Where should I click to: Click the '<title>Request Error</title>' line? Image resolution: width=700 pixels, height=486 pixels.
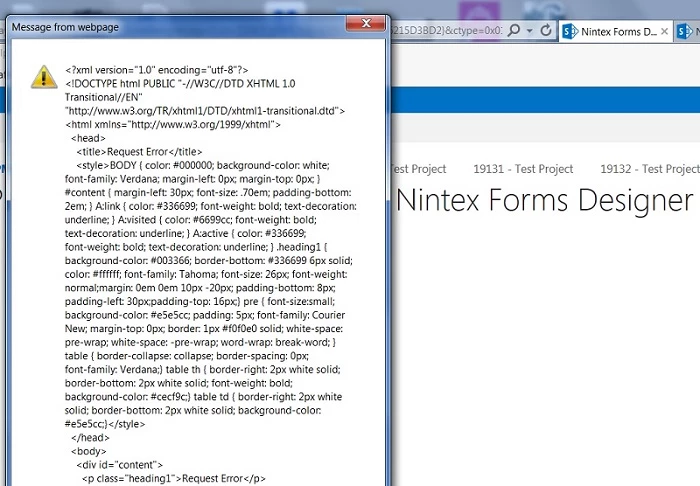pos(139,152)
